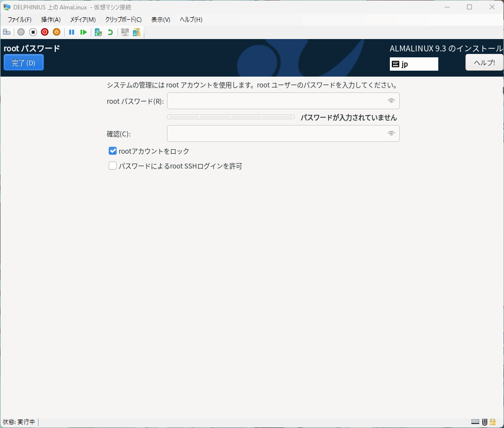Image resolution: width=504 pixels, height=428 pixels.
Task: Open the 表示(V) menu
Action: click(x=161, y=20)
